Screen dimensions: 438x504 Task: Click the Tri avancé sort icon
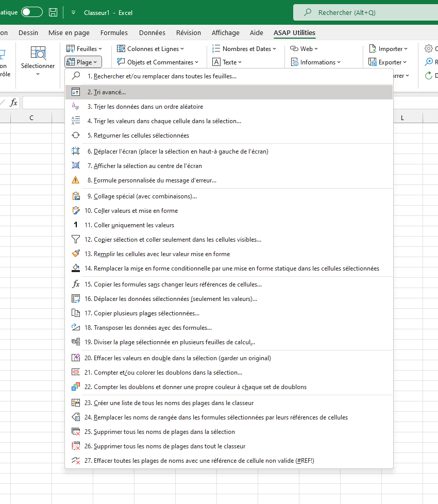tap(76, 92)
